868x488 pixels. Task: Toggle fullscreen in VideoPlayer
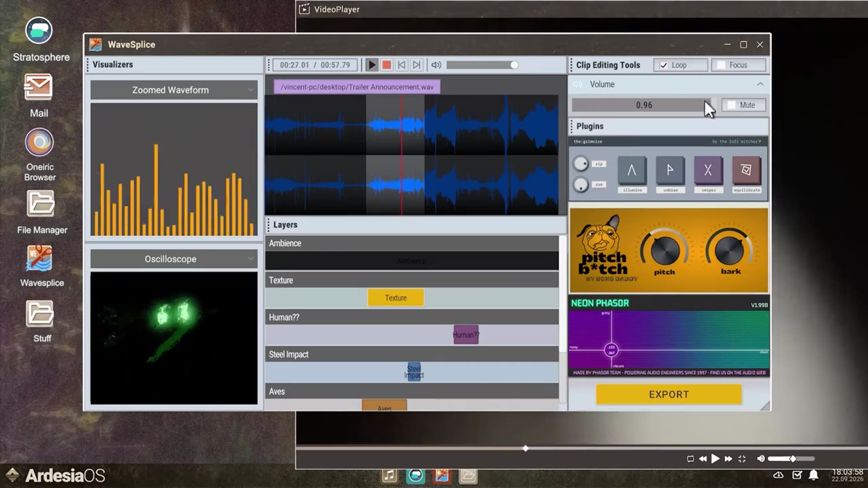coord(742,459)
